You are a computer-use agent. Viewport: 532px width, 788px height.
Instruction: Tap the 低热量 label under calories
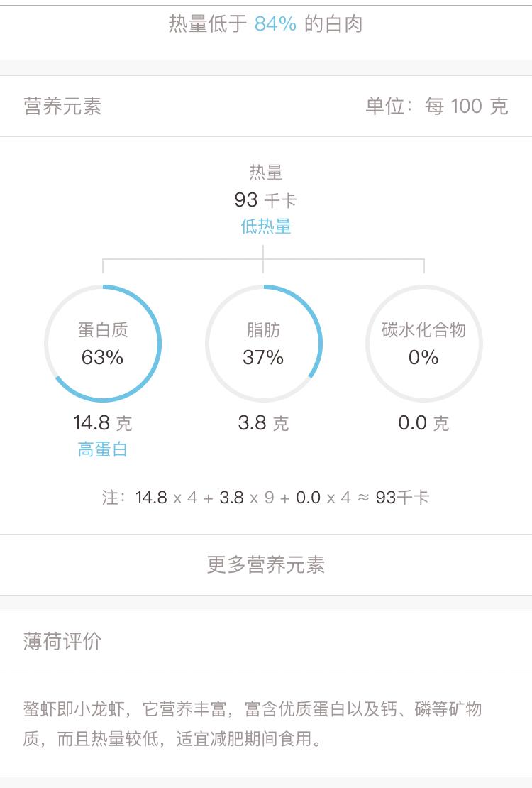pyautogui.click(x=266, y=226)
